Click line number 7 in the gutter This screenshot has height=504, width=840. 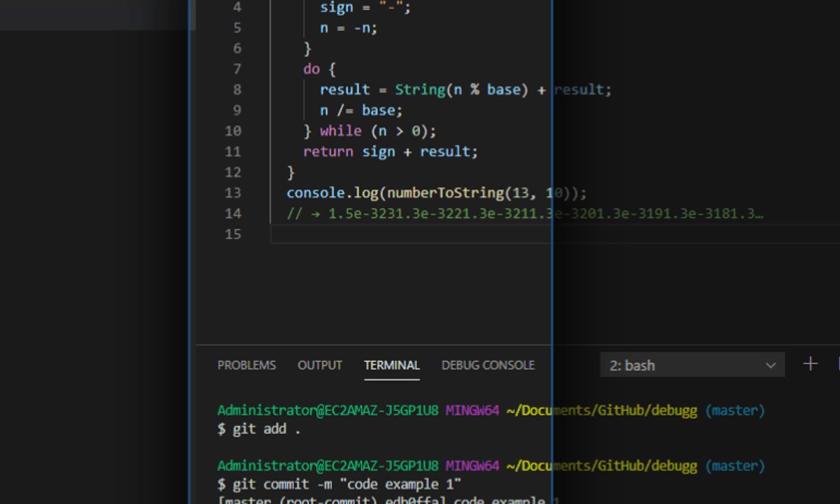point(237,69)
